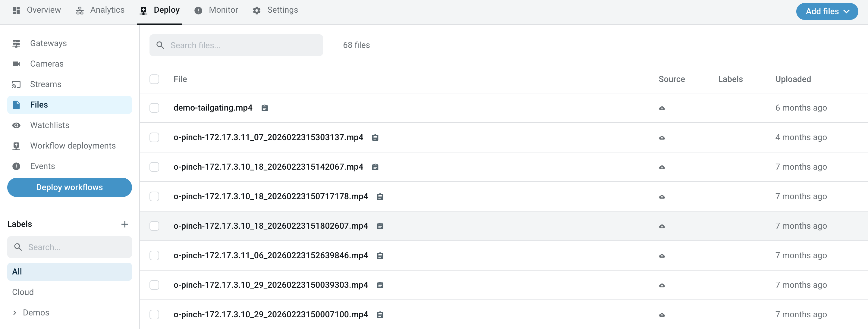Image resolution: width=868 pixels, height=329 pixels.
Task: Check the box for demo-tailgating.mp4
Action: [x=154, y=108]
